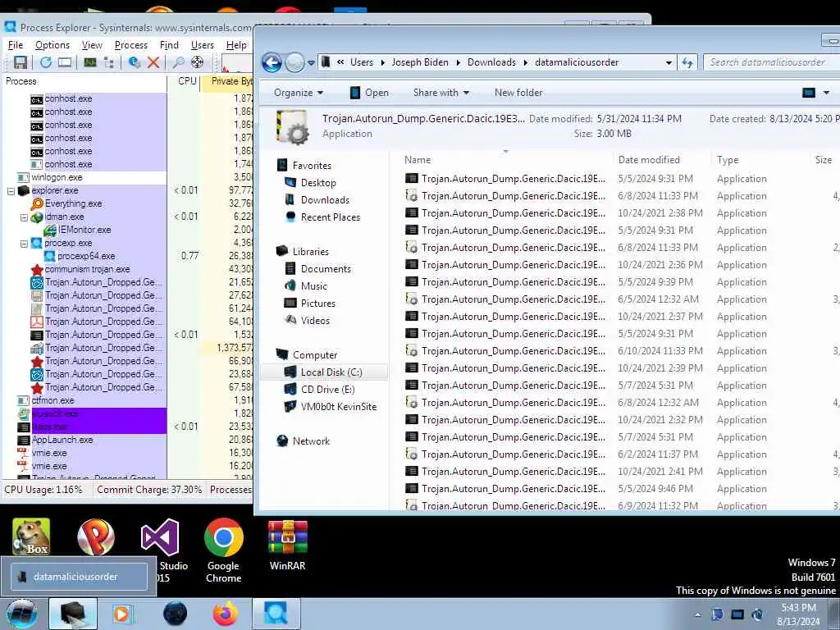Click the System Information graph icon in toolbar

click(x=90, y=62)
